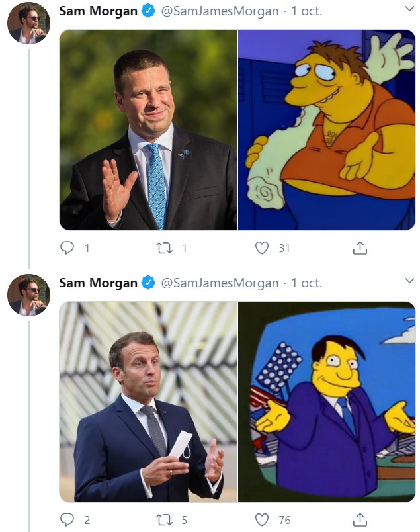Open cartoon image of character in orange shirt
This screenshot has height=532, width=420.
pos(327,130)
